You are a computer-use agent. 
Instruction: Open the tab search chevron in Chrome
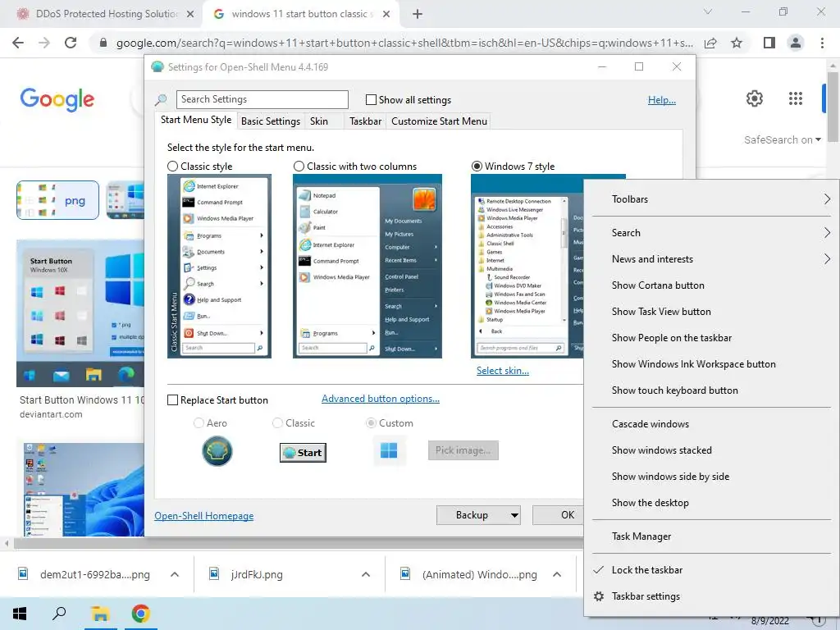(708, 11)
